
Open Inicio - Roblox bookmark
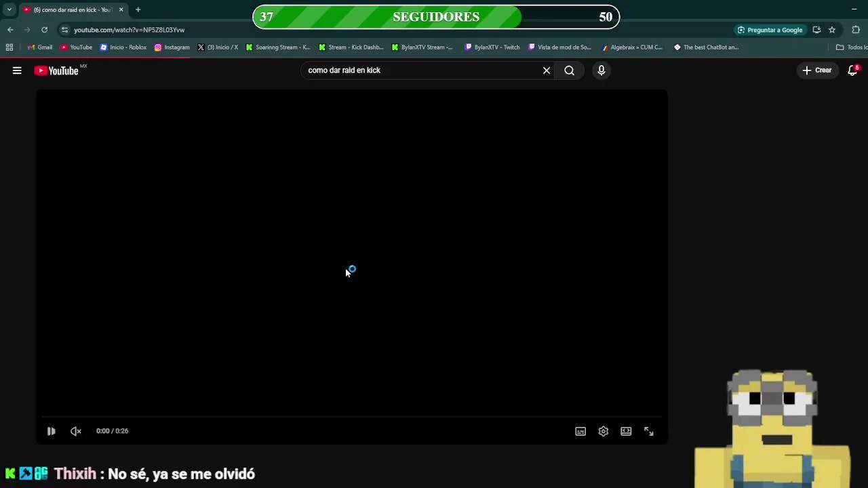pyautogui.click(x=123, y=47)
